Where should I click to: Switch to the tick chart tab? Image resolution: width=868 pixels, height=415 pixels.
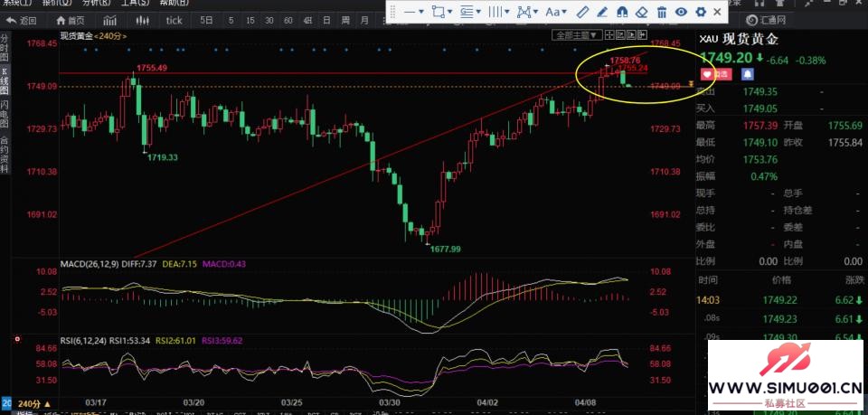point(174,19)
